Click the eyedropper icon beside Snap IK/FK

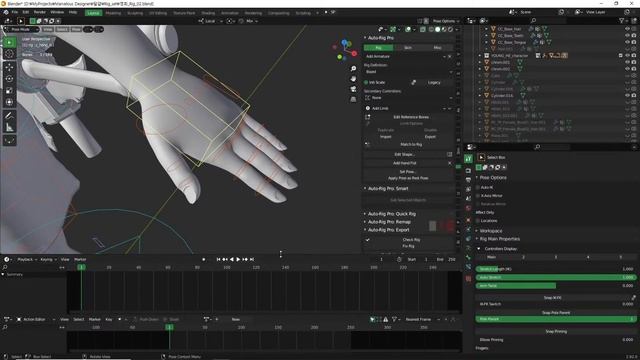633,298
